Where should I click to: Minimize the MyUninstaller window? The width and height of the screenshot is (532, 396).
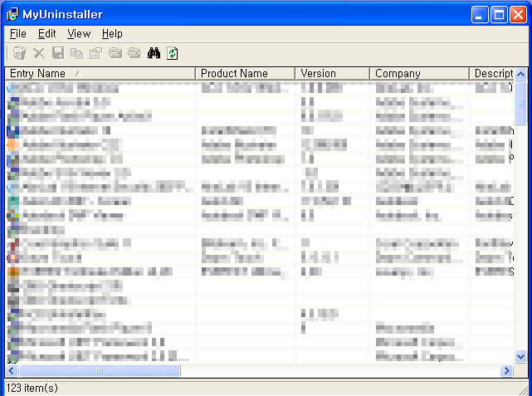coord(480,15)
